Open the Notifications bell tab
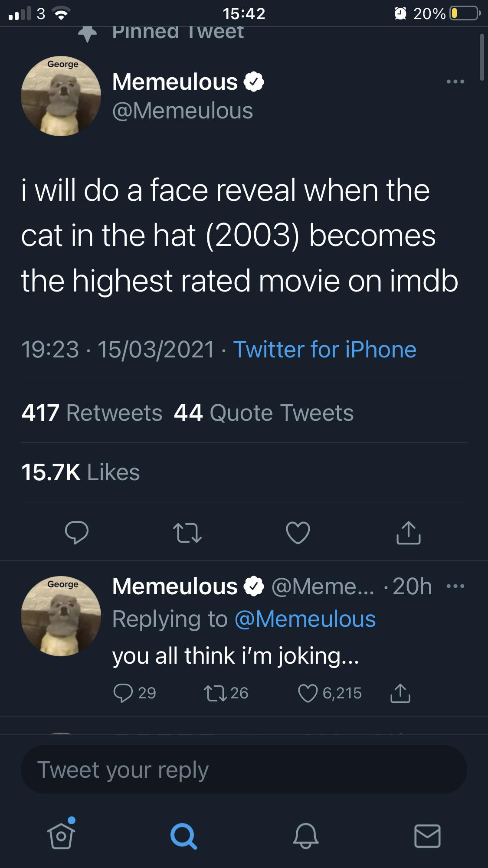The image size is (488, 868). 305,835
